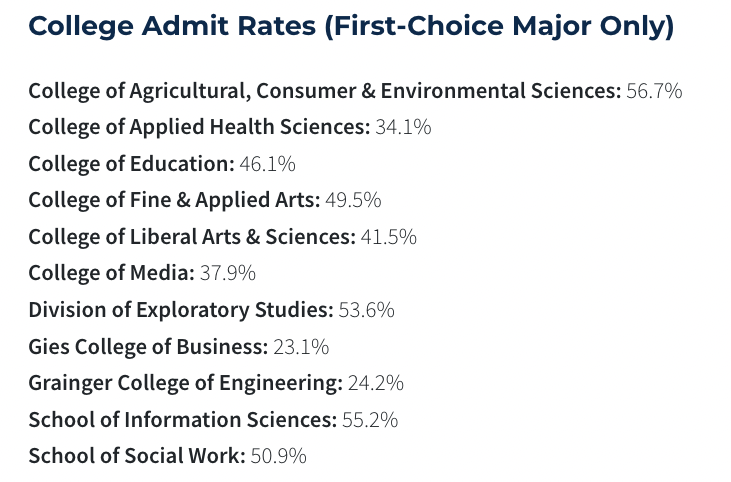731x482 pixels.
Task: Click the Division of Exploratory Studies label
Action: click(x=180, y=310)
